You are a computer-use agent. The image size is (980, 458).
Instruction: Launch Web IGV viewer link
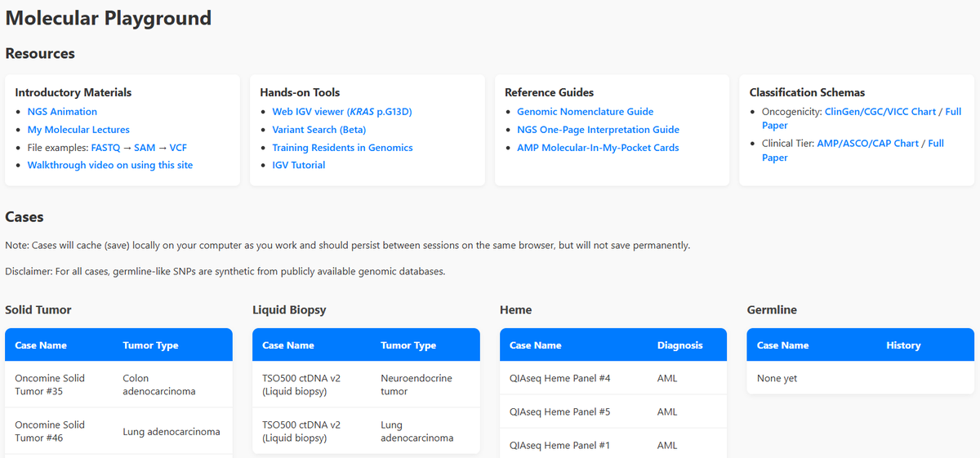[341, 112]
